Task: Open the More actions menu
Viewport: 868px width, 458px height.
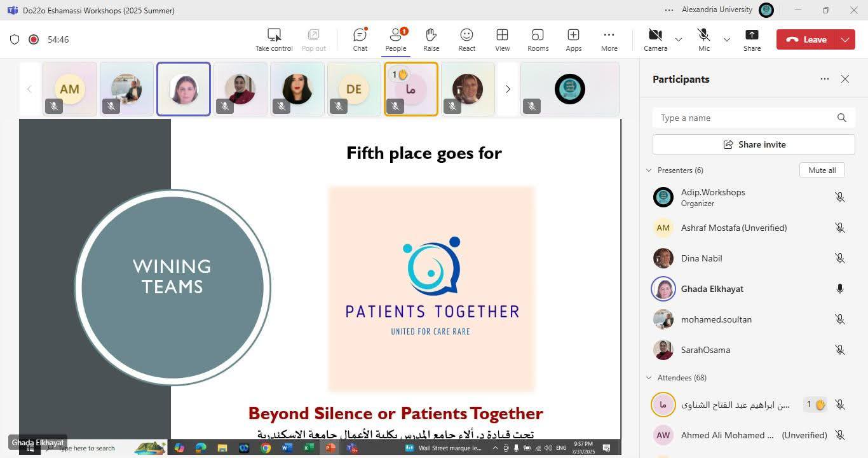Action: coord(609,39)
